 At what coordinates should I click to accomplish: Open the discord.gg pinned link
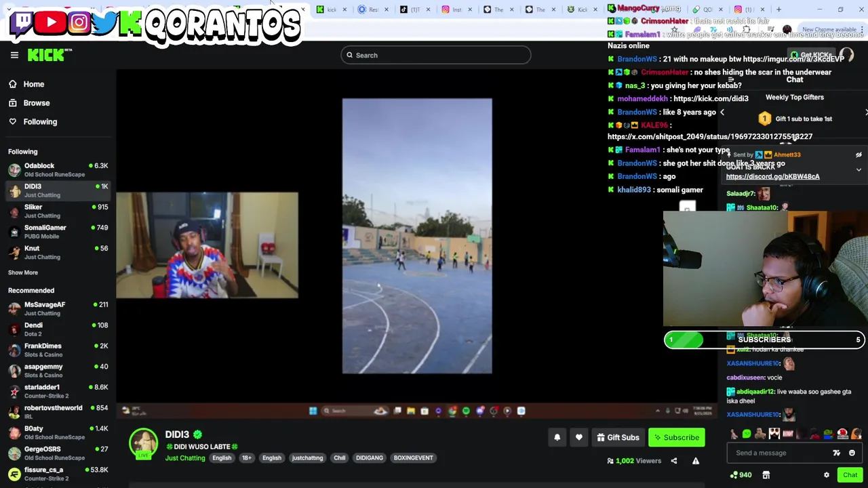[773, 177]
